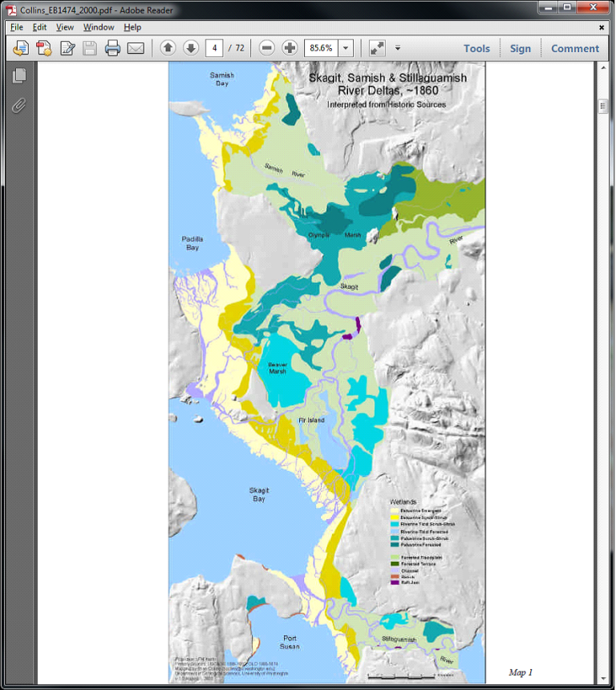Click the vertical scrollbar thumb
This screenshot has width=616, height=690.
pyautogui.click(x=602, y=106)
